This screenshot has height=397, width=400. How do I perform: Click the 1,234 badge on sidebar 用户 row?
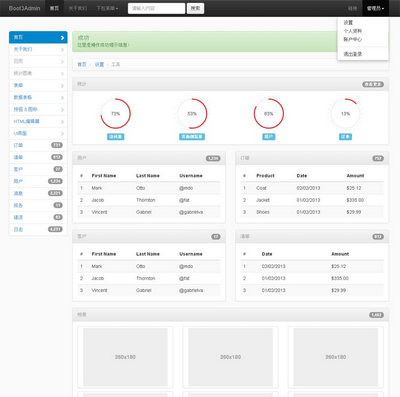pyautogui.click(x=55, y=181)
